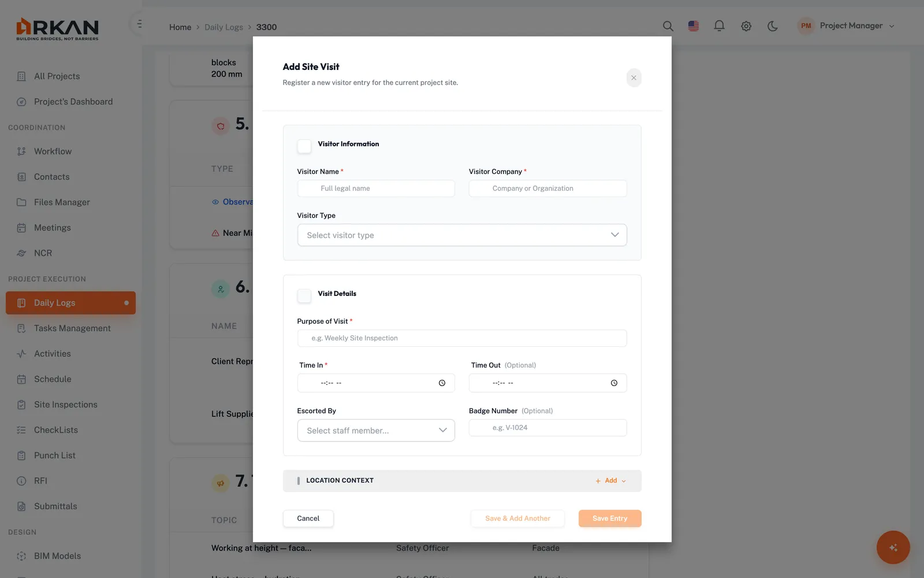Click the Time In clock icon
The image size is (924, 578).
[x=442, y=383]
